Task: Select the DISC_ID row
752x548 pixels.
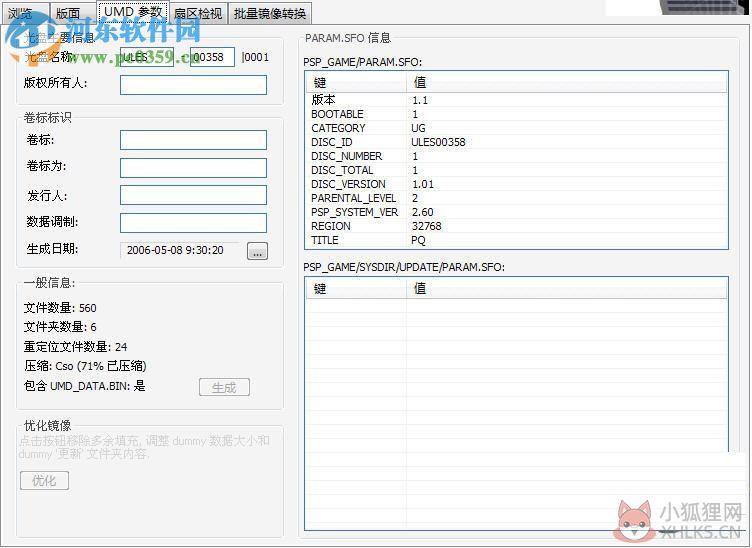Action: point(517,142)
